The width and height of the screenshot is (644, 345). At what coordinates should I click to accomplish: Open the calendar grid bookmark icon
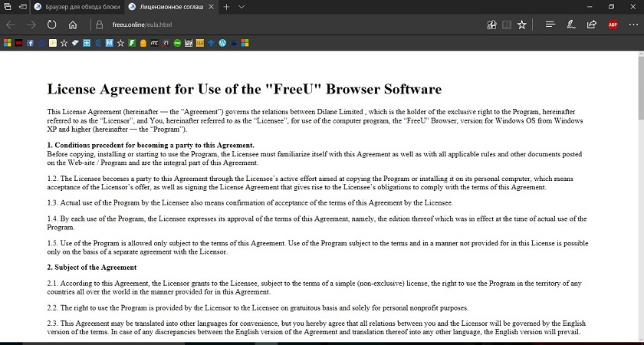[x=189, y=43]
